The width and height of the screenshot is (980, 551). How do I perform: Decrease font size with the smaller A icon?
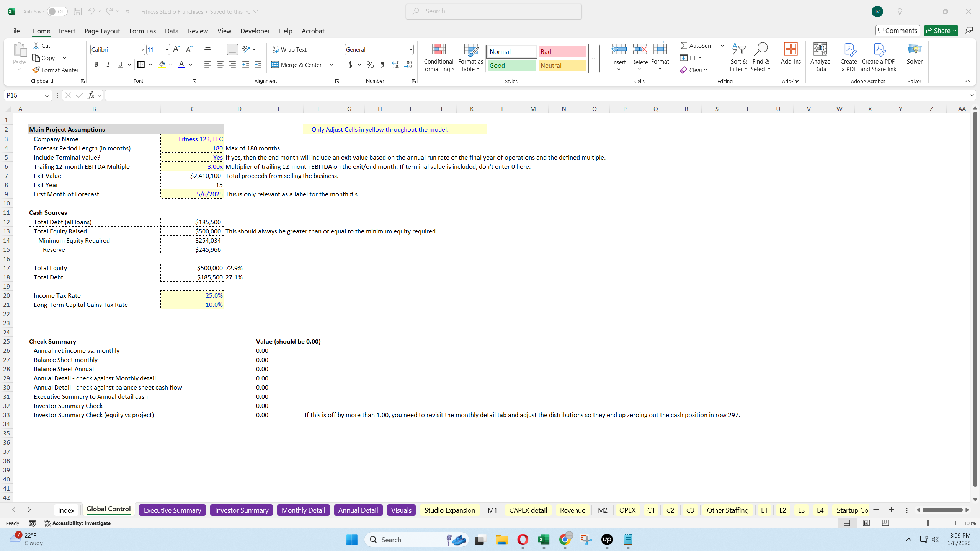pyautogui.click(x=189, y=49)
